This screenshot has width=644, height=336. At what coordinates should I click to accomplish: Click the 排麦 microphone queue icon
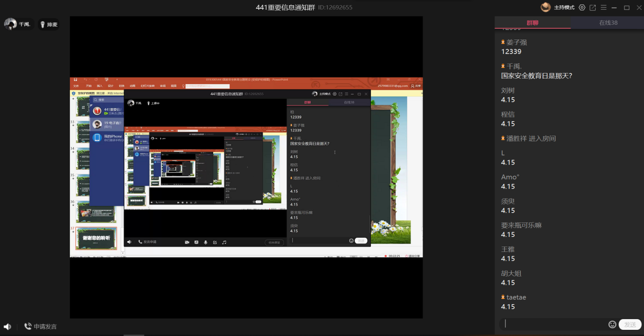tap(43, 24)
